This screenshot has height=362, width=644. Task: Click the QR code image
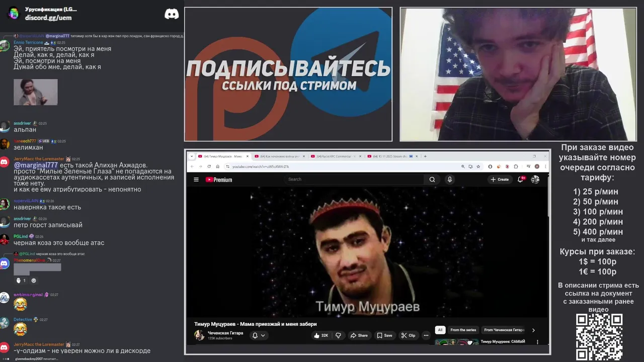pos(599,337)
